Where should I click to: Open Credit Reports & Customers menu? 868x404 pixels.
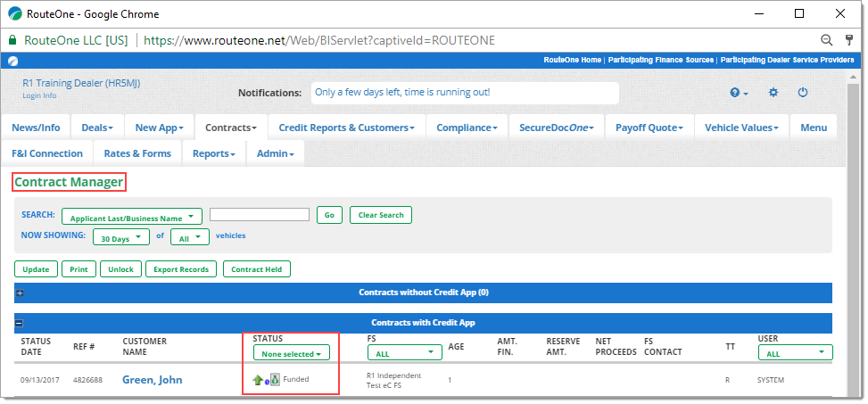pyautogui.click(x=347, y=128)
